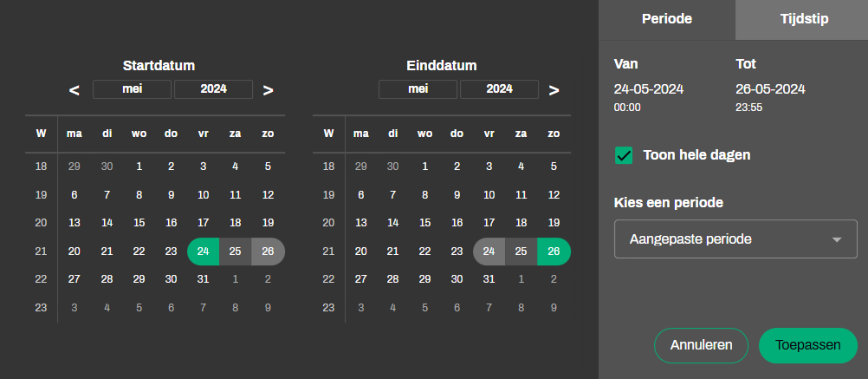Go to previous month in Startdatum calendar
The image size is (868, 379).
[74, 90]
